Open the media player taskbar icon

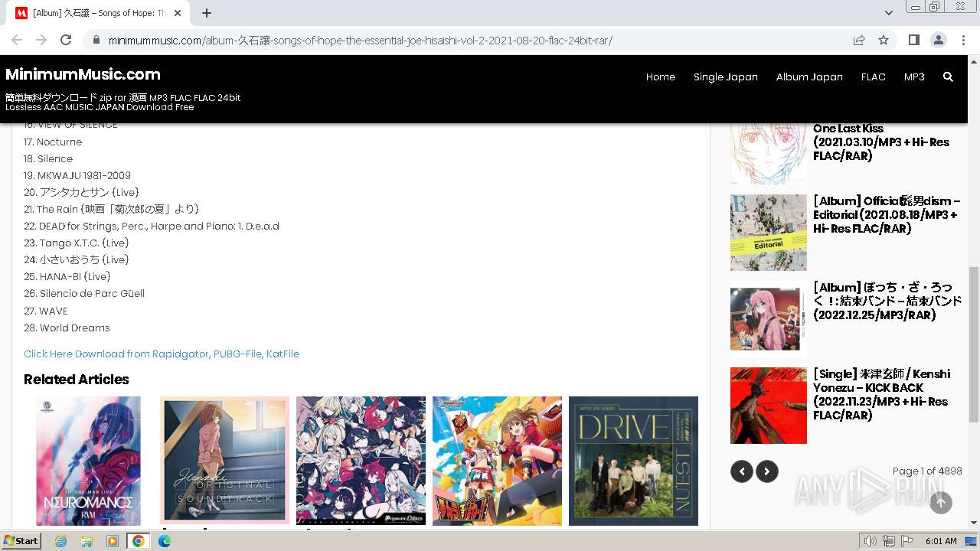(113, 541)
